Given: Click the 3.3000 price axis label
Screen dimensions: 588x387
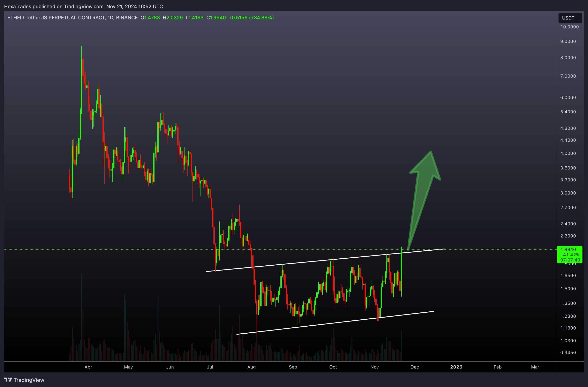Looking at the screenshot, I should click(x=568, y=180).
